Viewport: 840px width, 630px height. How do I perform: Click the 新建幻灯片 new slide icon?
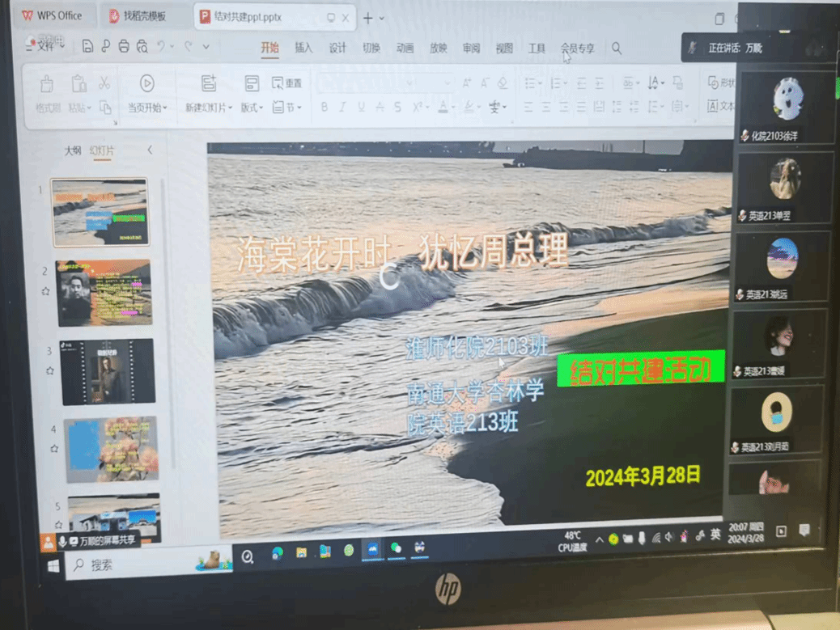pos(208,83)
